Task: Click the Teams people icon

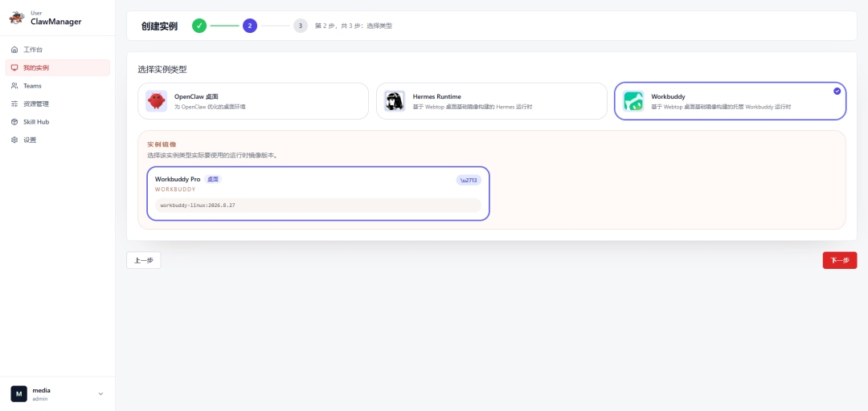Action: [x=14, y=86]
